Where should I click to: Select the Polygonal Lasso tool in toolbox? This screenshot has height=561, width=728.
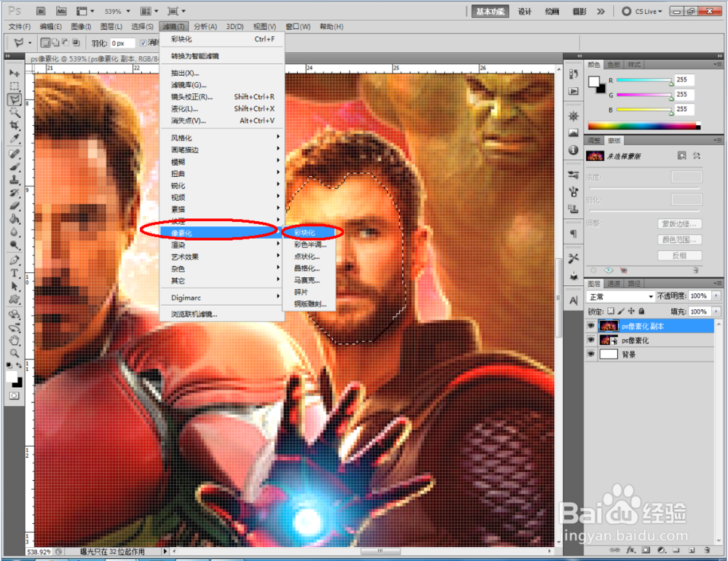(x=14, y=99)
